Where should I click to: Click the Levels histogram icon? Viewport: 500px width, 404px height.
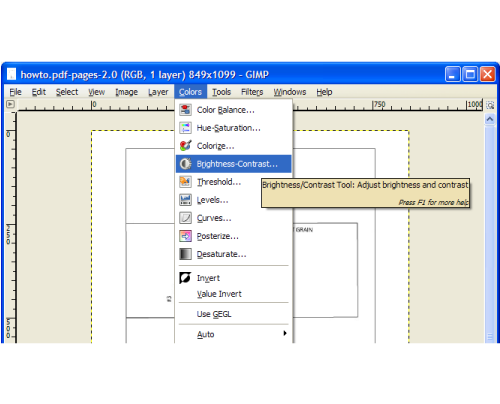coord(185,200)
